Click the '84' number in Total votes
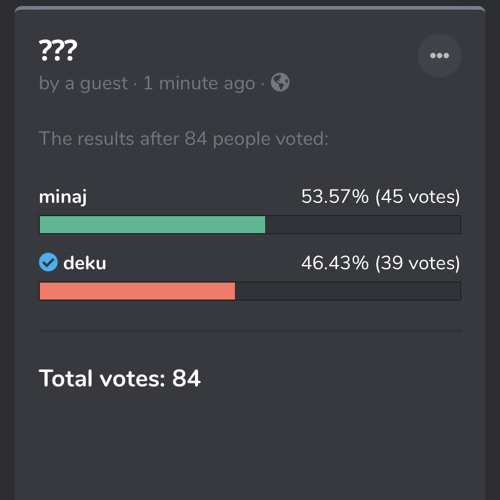This screenshot has width=500, height=500. (x=186, y=378)
